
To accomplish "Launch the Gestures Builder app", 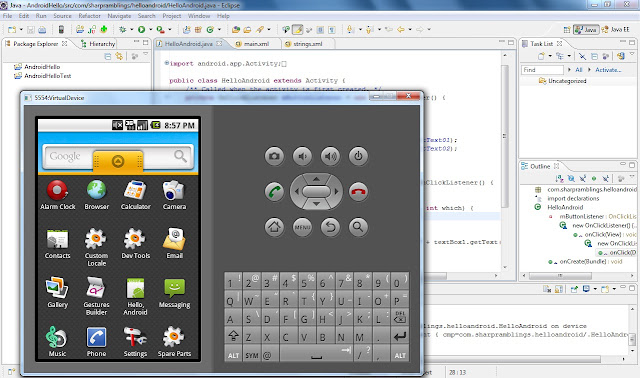I will pyautogui.click(x=96, y=296).
